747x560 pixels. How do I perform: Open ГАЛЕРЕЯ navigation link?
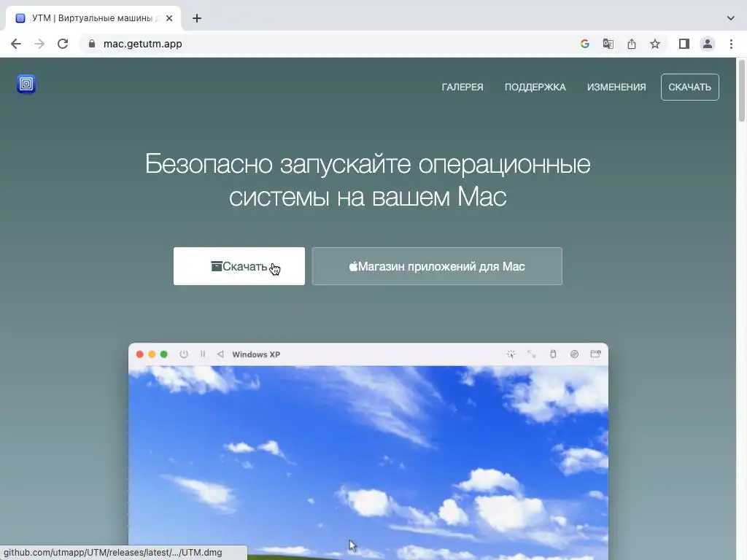tap(462, 87)
